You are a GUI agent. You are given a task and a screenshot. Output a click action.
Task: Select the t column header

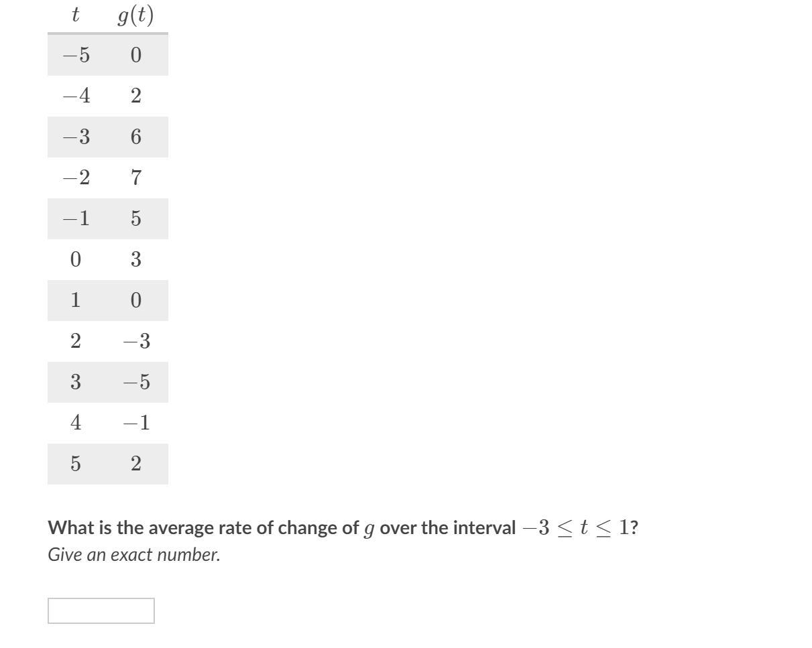click(x=75, y=15)
